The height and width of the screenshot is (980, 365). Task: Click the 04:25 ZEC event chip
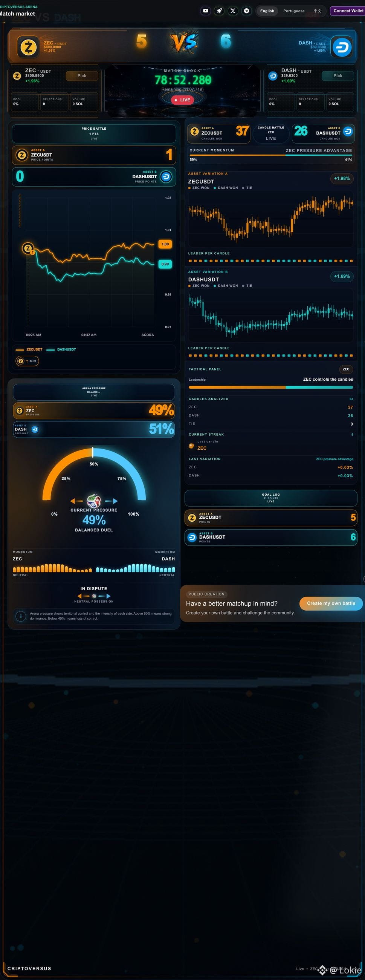pyautogui.click(x=27, y=361)
